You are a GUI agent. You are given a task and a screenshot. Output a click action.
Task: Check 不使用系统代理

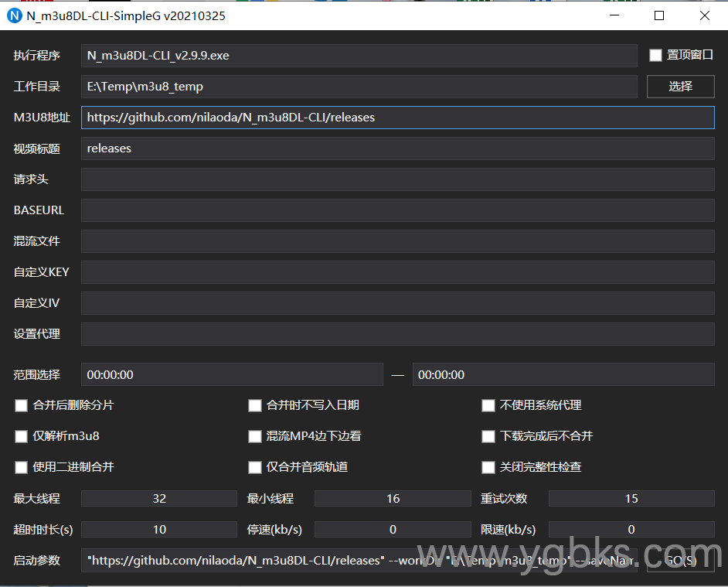pos(488,405)
